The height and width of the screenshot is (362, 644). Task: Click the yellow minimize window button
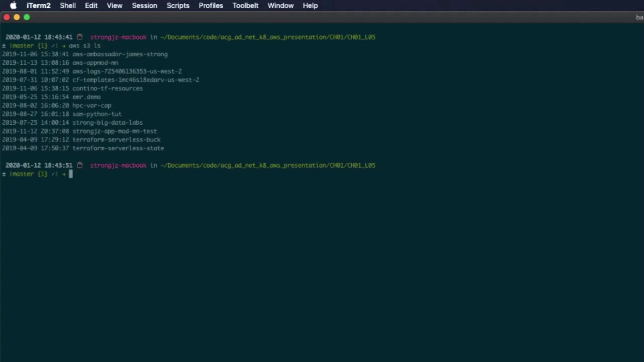coord(16,17)
